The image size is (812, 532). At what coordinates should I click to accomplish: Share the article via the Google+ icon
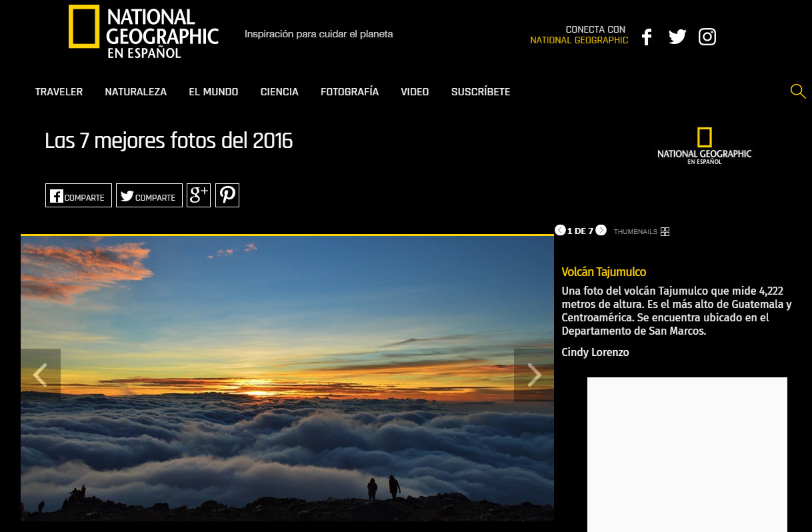(x=198, y=195)
